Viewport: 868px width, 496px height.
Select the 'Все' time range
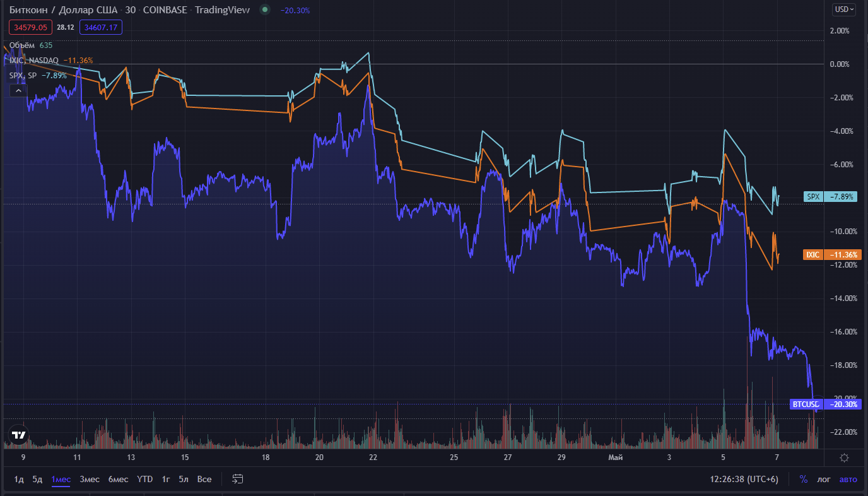click(x=204, y=479)
